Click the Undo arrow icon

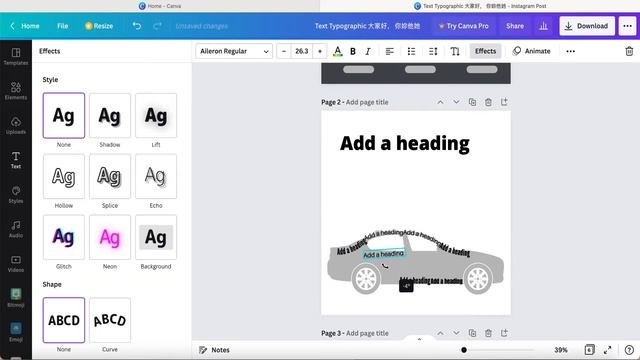click(137, 26)
